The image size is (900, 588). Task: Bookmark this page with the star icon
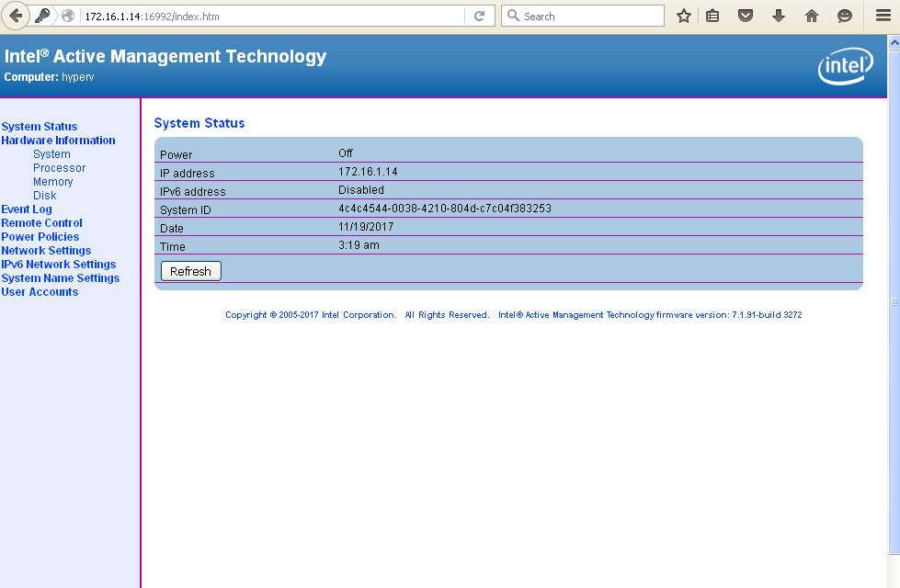coord(683,16)
